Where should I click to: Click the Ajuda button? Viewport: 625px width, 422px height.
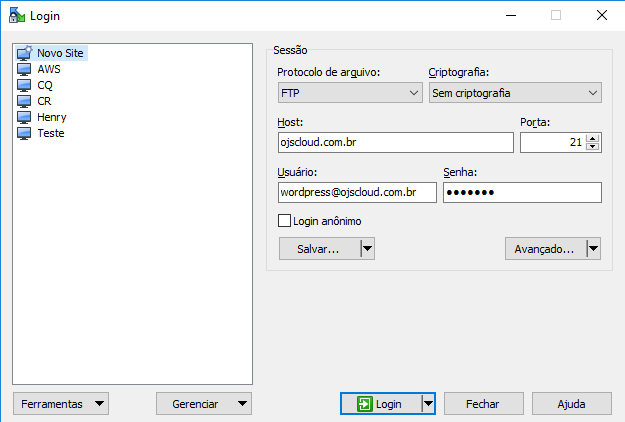pos(572,404)
